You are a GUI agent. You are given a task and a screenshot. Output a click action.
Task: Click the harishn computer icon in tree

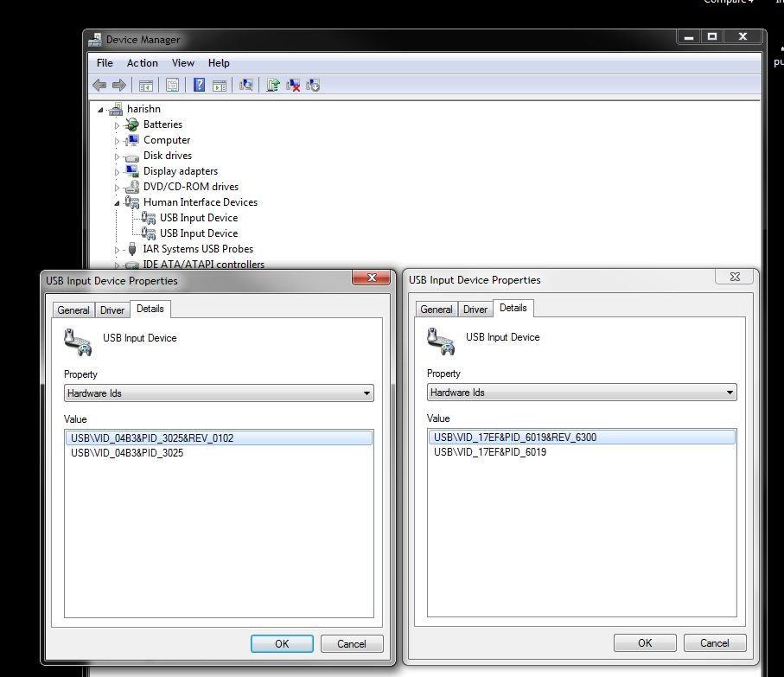tap(116, 109)
